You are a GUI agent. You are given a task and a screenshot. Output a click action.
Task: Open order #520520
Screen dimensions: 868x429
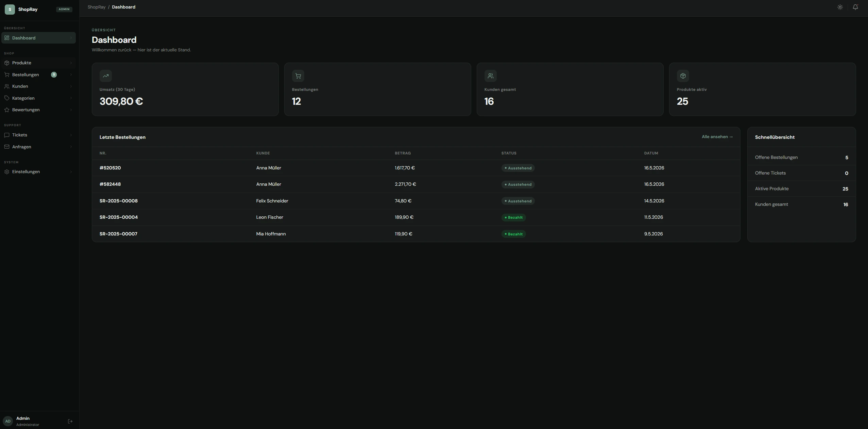click(110, 168)
